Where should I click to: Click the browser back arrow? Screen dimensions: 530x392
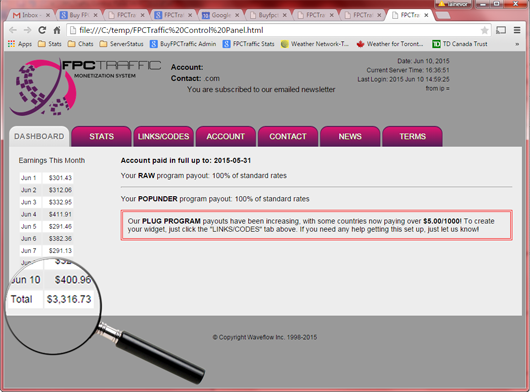tap(13, 30)
